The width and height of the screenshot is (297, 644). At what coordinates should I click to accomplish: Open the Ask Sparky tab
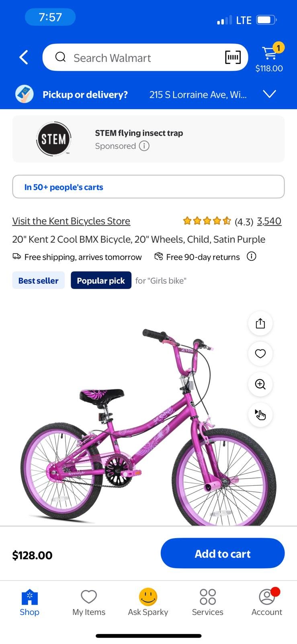pyautogui.click(x=148, y=602)
